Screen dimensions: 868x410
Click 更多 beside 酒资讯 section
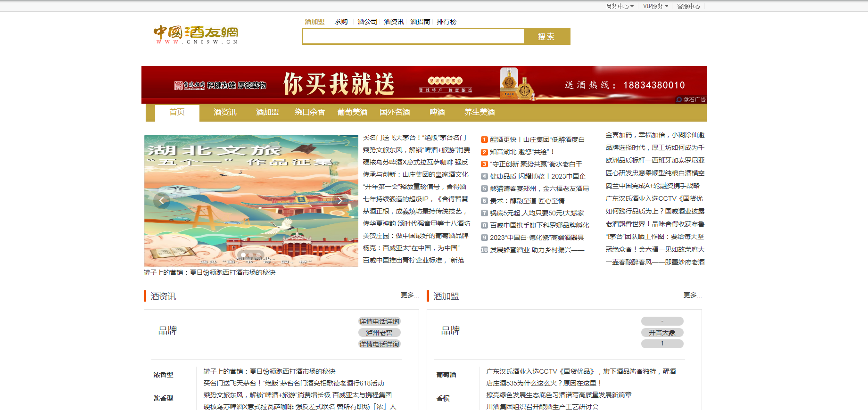(x=410, y=295)
